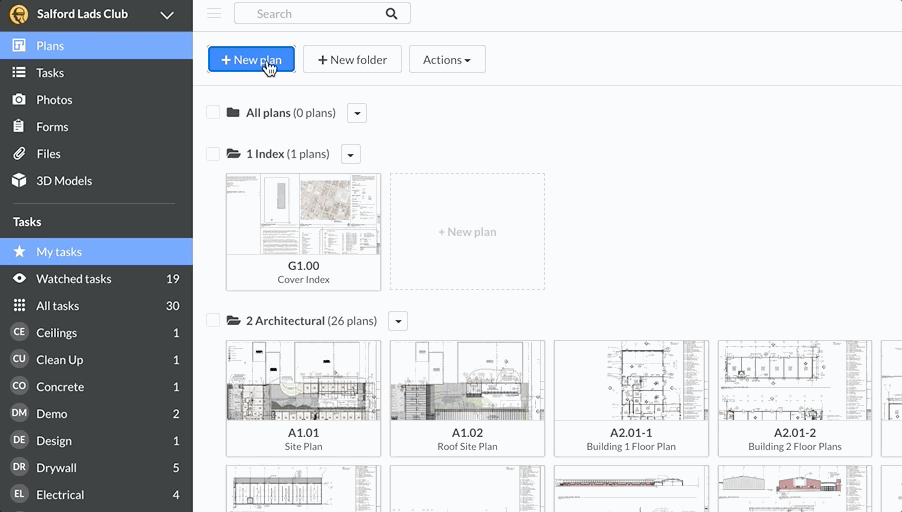902x512 pixels.
Task: Open Forms via the clipboard icon
Action: click(19, 127)
